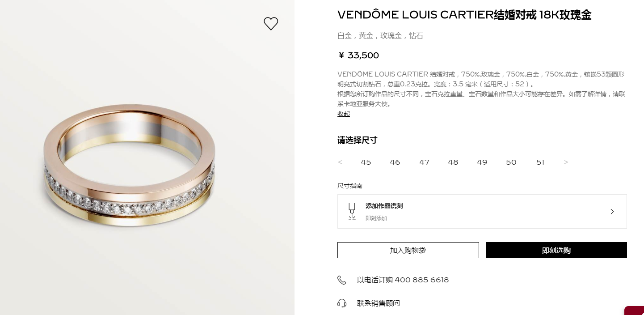Click the engraving tool icon
644x315 pixels.
[352, 211]
